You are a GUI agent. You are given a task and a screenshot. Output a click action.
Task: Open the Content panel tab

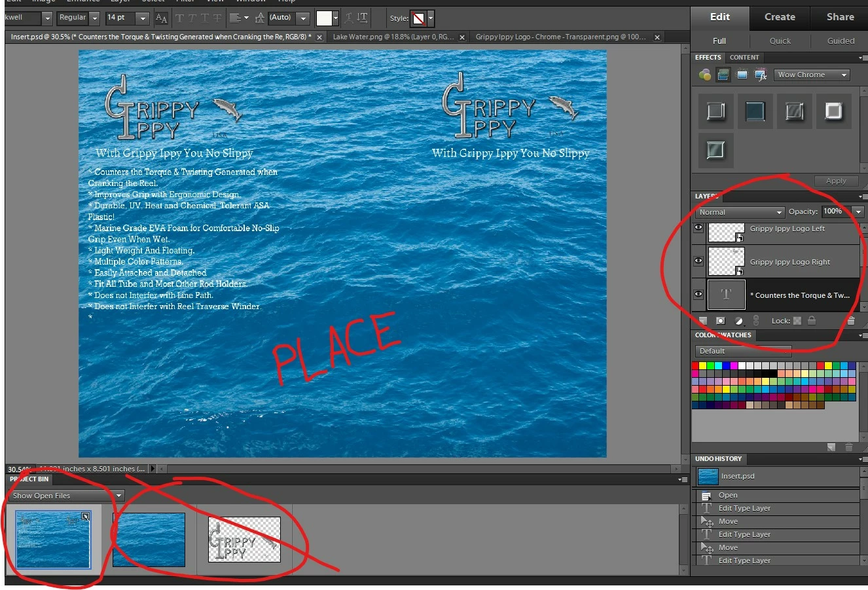(x=744, y=58)
